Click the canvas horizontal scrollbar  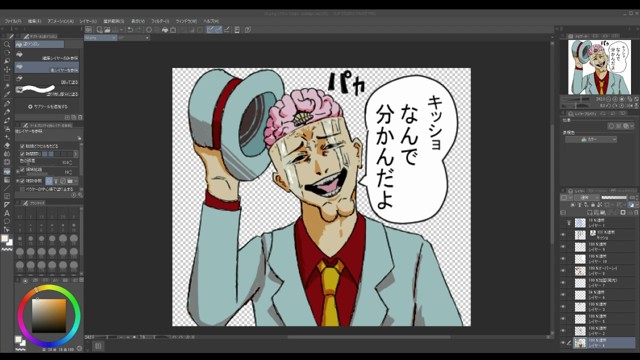tap(369, 337)
